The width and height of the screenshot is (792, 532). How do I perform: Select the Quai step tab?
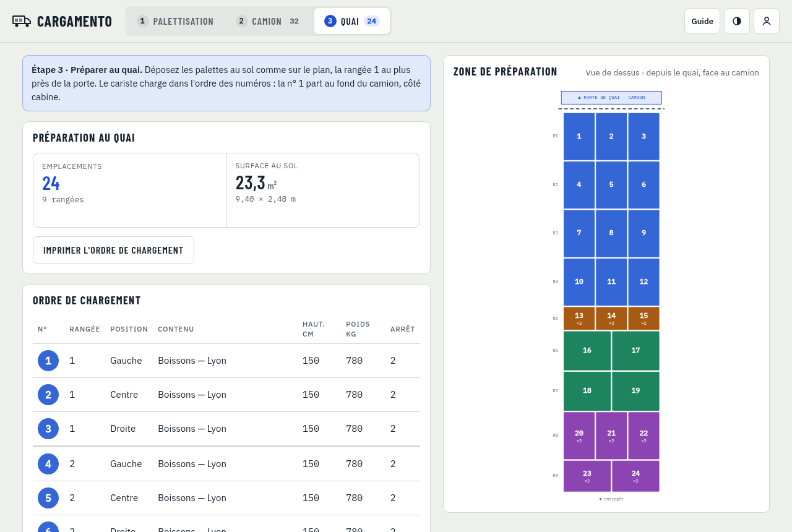(x=352, y=21)
